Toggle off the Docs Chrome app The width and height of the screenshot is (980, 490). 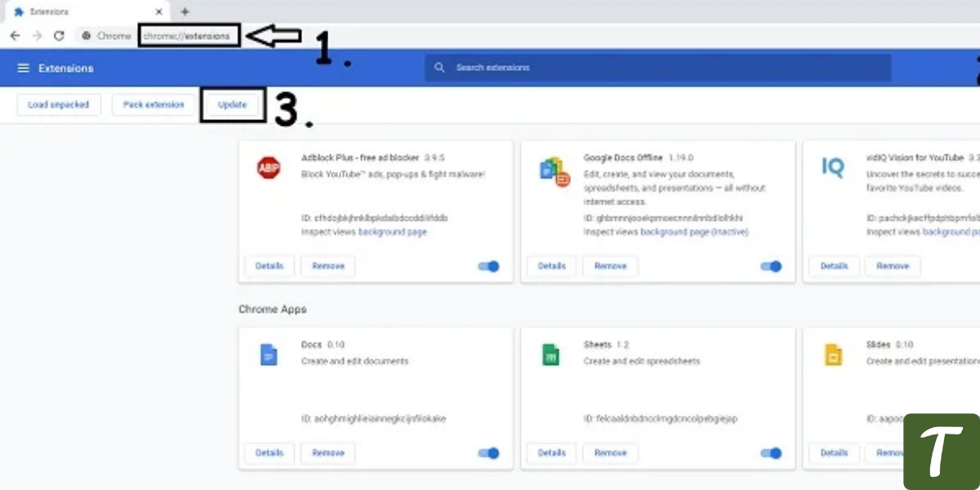pos(488,453)
